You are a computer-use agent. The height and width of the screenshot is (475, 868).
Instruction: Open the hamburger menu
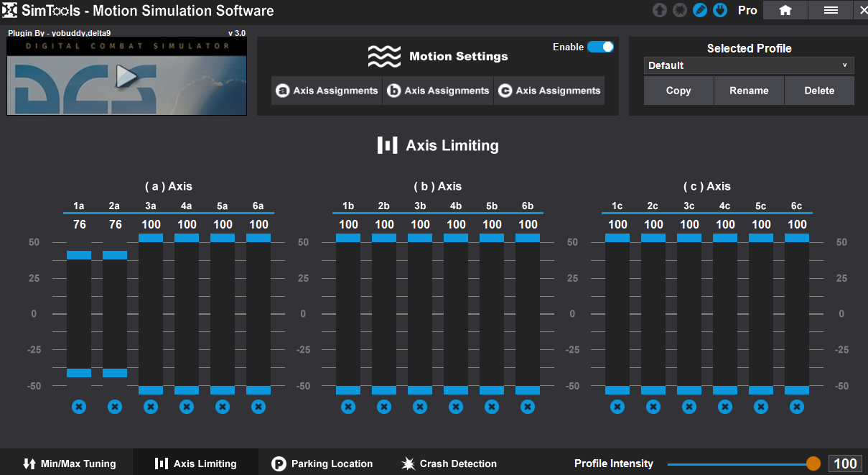click(831, 10)
